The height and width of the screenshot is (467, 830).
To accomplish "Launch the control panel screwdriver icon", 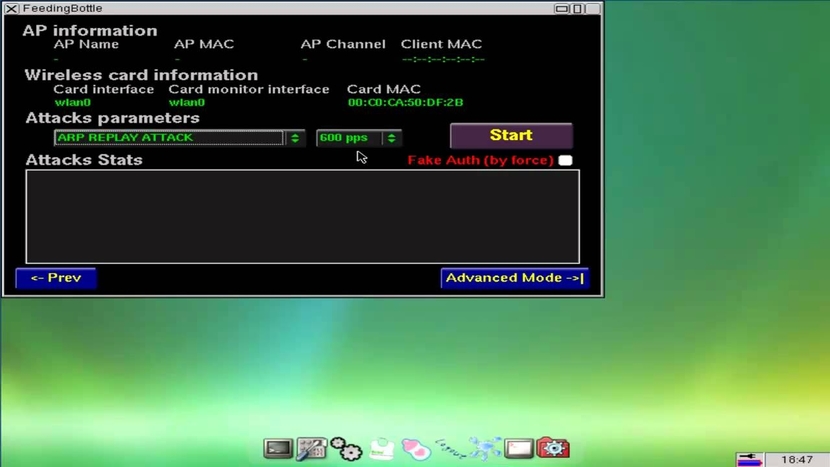I will (311, 448).
